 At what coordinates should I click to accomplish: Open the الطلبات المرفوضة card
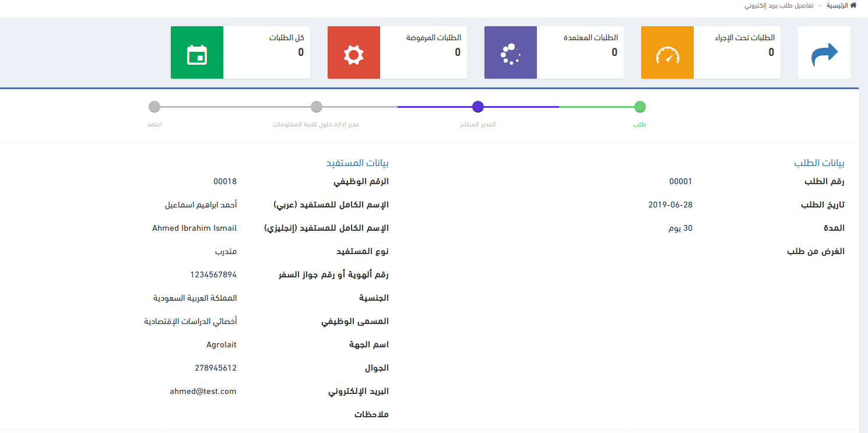[x=423, y=52]
